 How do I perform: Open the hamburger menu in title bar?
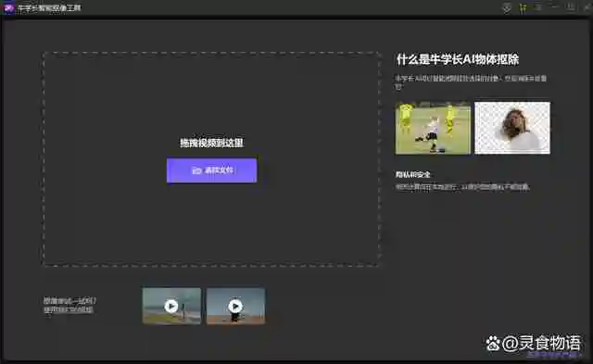538,7
